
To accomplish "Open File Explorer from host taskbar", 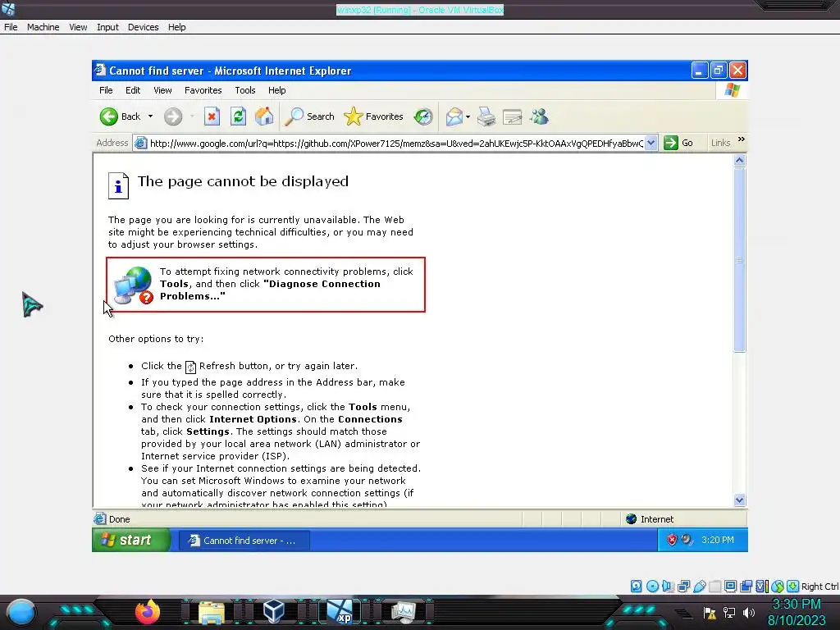I will tap(212, 613).
